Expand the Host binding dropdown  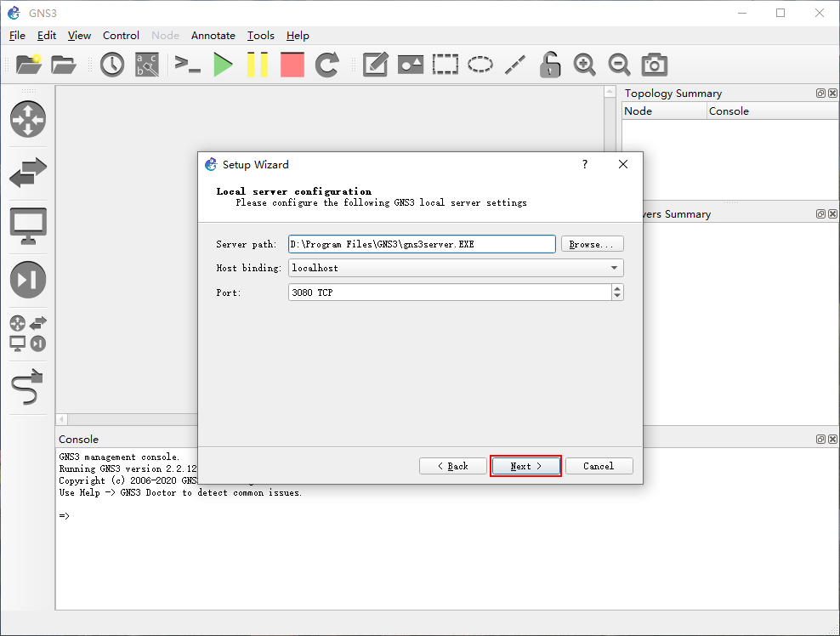[615, 268]
